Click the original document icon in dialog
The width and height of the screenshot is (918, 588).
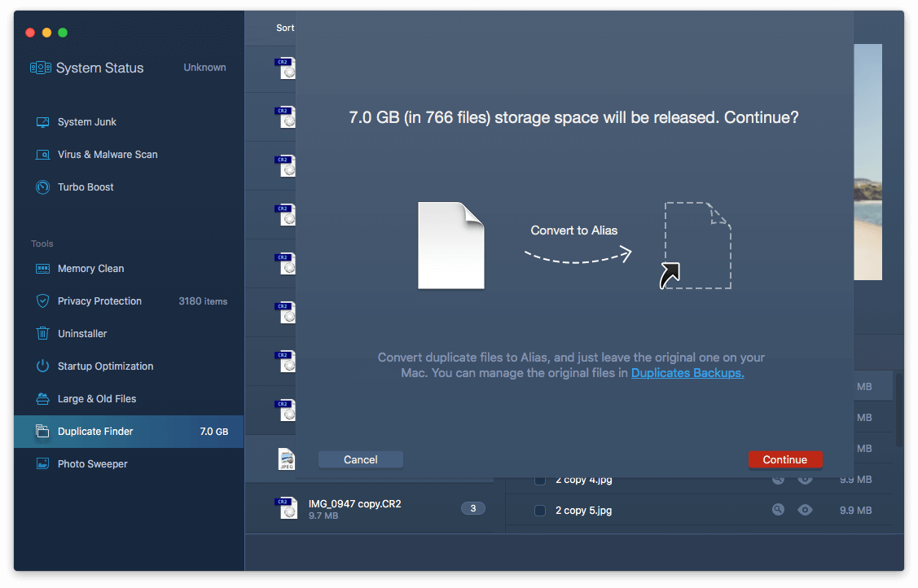tap(450, 245)
